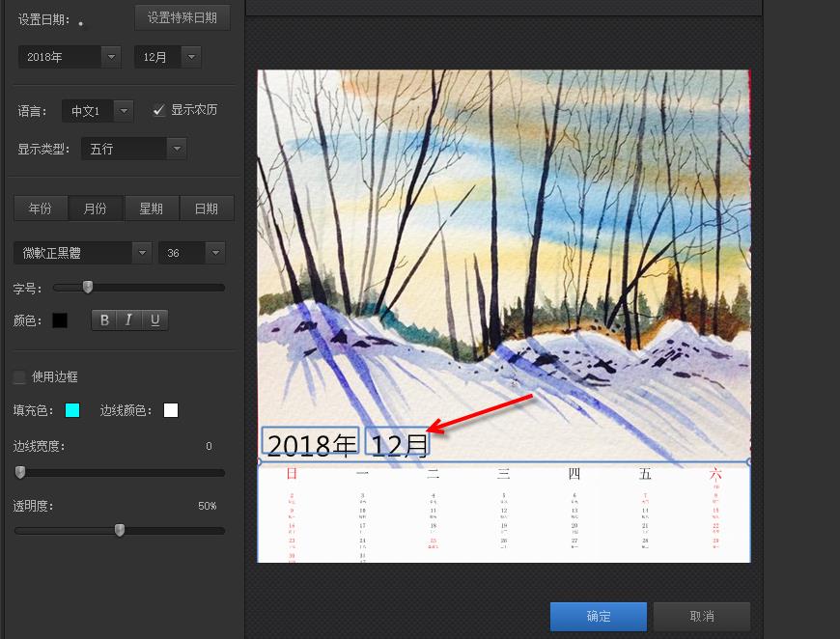Confirm with the 确定 button
This screenshot has height=639, width=840.
click(599, 617)
